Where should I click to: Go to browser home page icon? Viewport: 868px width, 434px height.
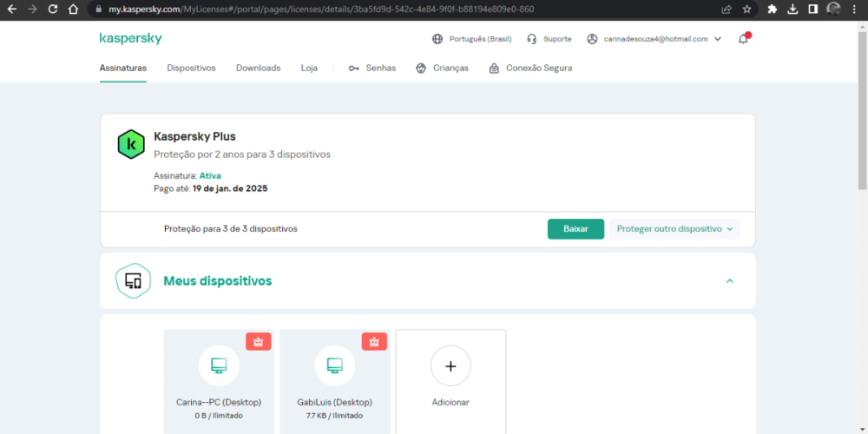73,10
